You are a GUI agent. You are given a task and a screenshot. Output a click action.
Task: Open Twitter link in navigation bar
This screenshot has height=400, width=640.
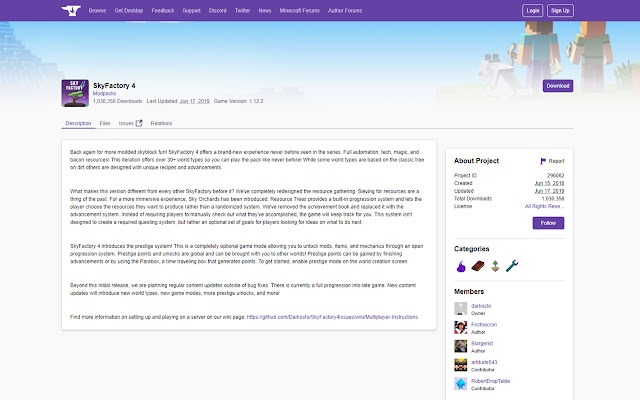(242, 11)
